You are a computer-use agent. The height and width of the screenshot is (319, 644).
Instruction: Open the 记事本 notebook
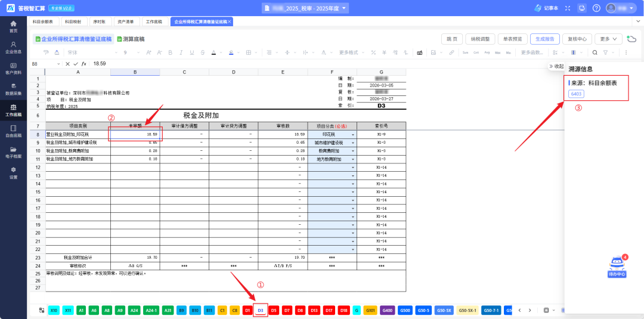pos(546,8)
